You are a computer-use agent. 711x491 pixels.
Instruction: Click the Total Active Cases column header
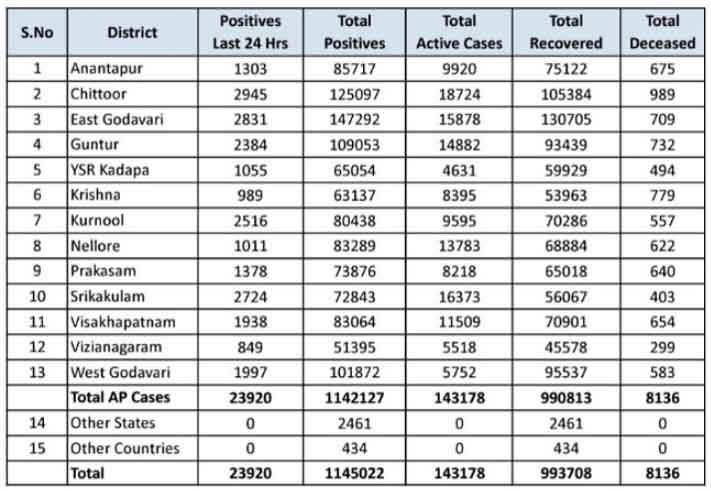coord(459,32)
